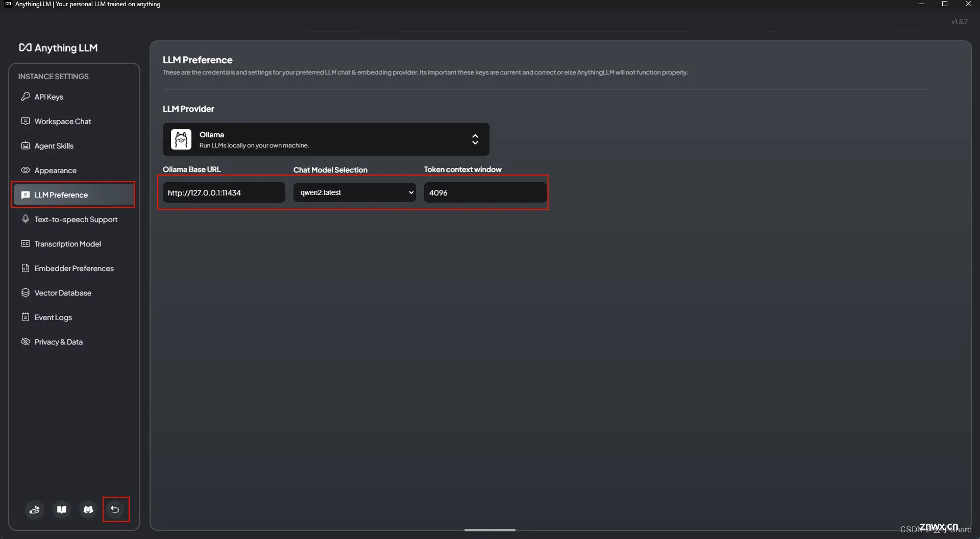Open Vector Database settings
Viewport: 980px width, 539px height.
coord(74,292)
